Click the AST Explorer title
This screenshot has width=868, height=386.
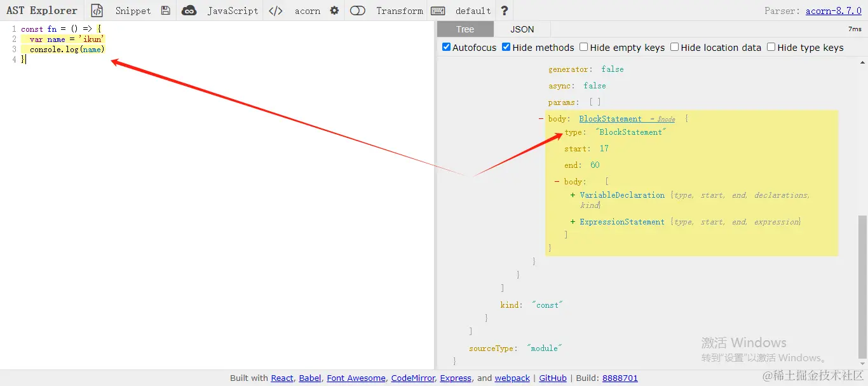[42, 11]
